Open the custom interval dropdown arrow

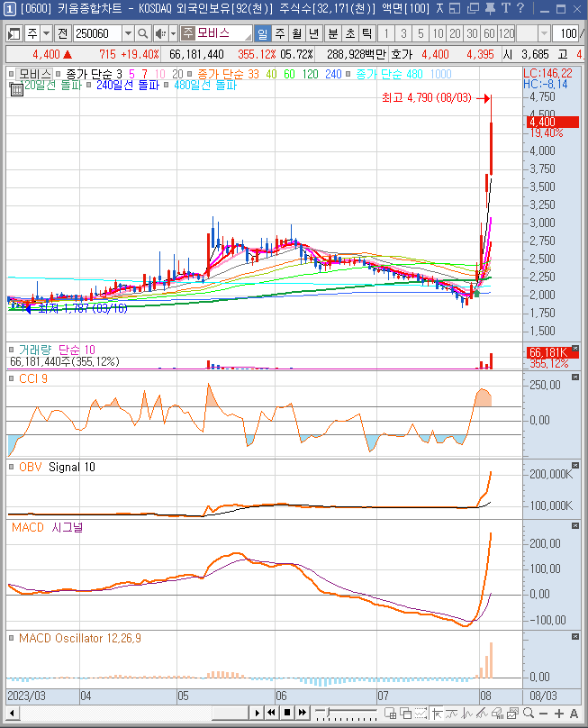544,33
